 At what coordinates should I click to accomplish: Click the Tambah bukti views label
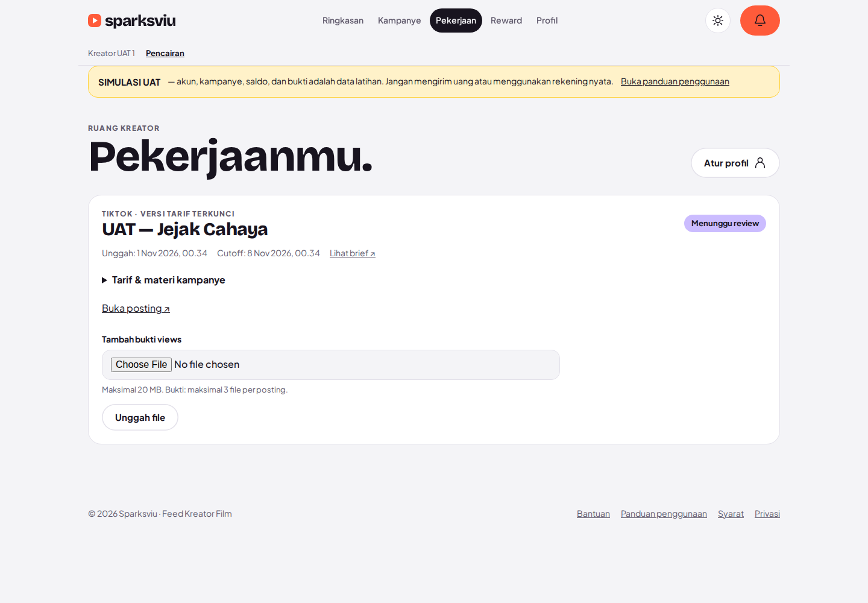[142, 339]
